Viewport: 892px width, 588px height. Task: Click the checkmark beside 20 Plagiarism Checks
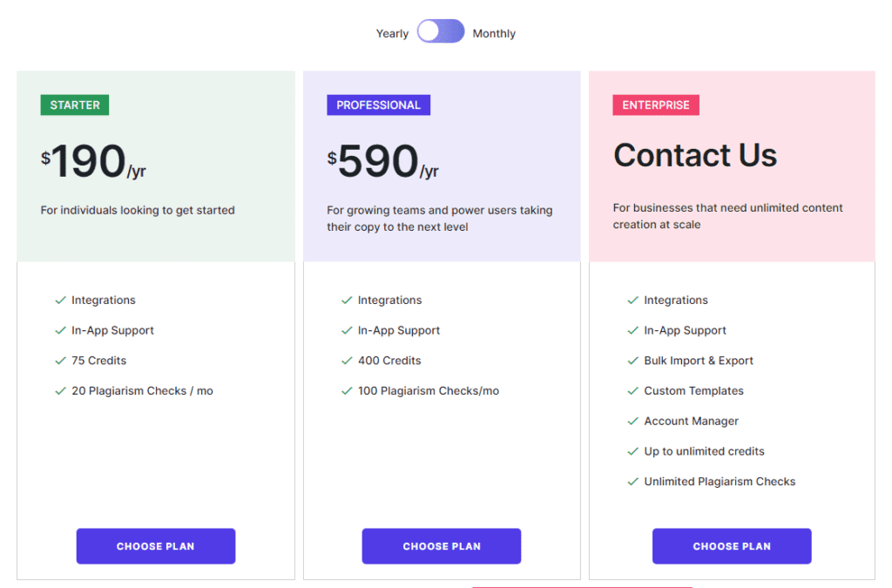(x=60, y=391)
